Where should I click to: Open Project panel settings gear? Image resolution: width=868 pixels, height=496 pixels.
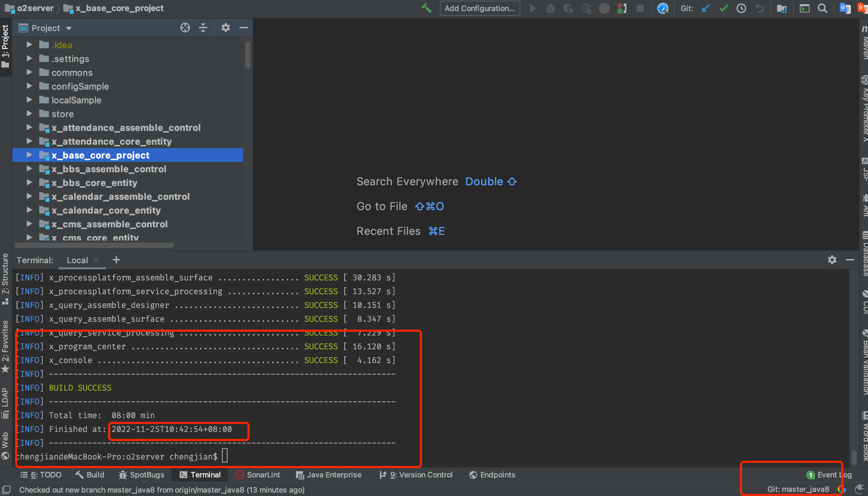click(x=225, y=28)
